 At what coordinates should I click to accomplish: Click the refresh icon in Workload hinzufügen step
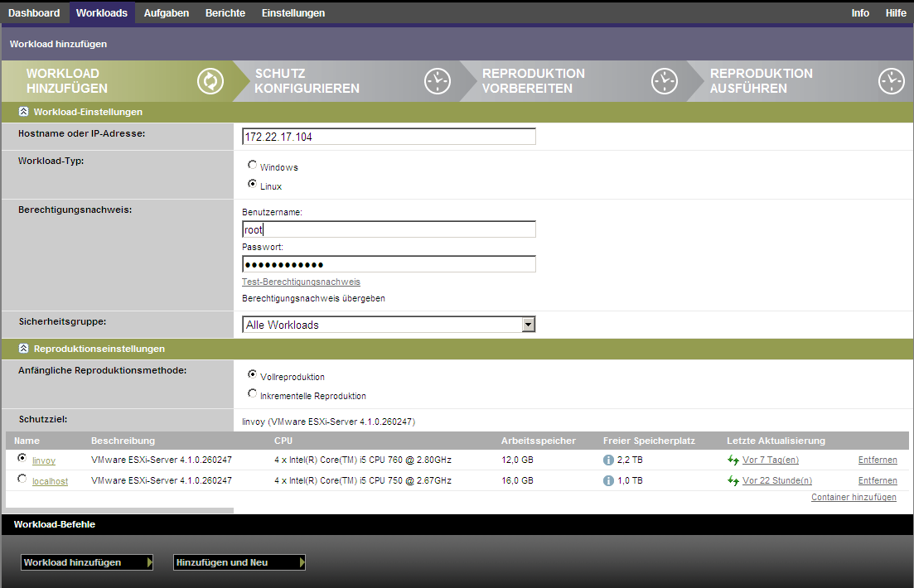pos(210,80)
